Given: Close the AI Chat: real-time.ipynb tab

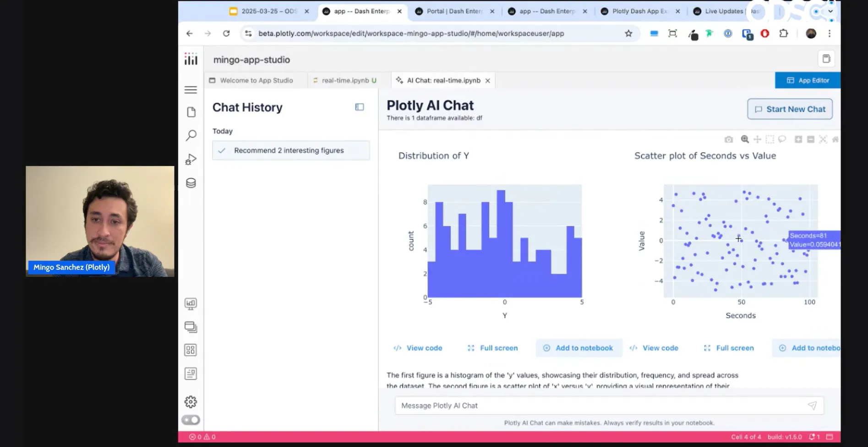Looking at the screenshot, I should click(x=488, y=81).
